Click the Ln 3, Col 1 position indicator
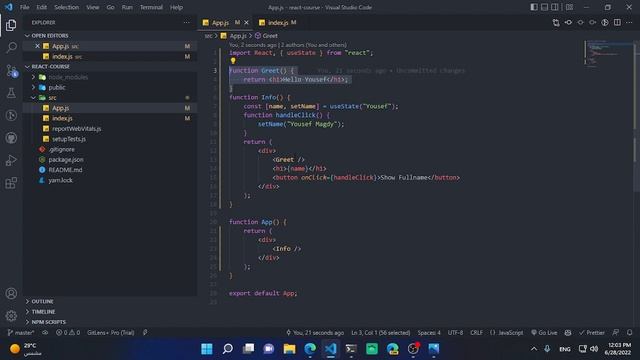This screenshot has width=640, height=360. (x=380, y=333)
